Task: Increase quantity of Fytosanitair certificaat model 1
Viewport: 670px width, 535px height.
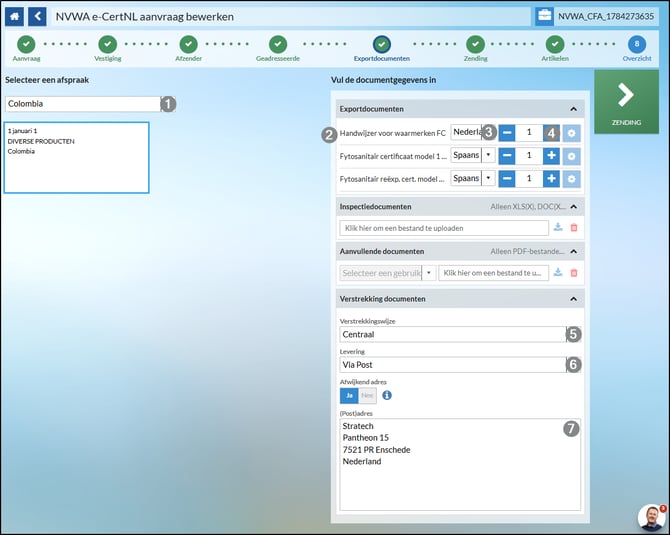Action: point(551,156)
